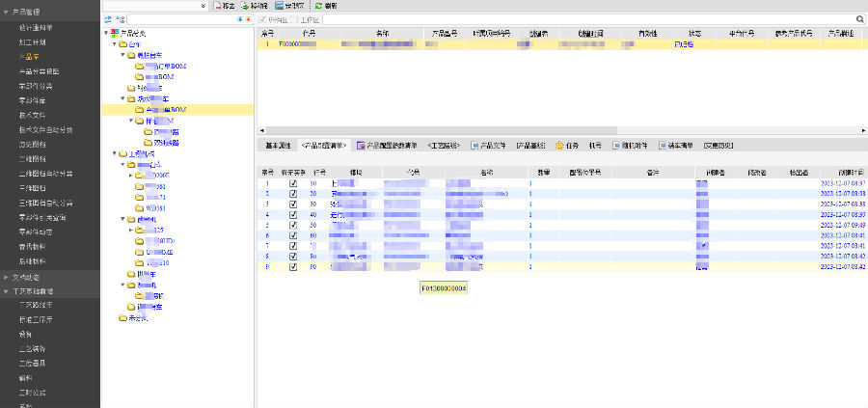Switch to the 基本属性 tab
Viewport: 868px width, 408px height.
tap(278, 146)
